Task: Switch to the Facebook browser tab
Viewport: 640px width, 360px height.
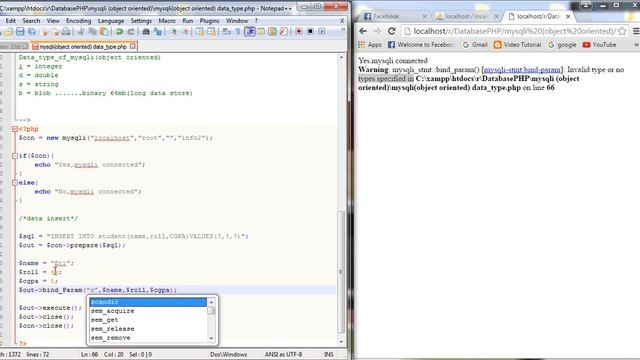Action: [392, 16]
